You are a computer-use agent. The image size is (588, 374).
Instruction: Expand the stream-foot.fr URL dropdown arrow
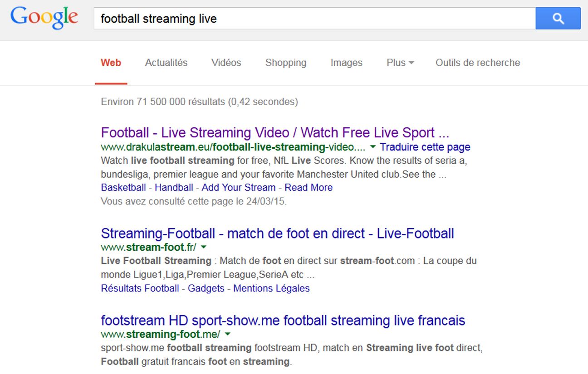pyautogui.click(x=203, y=248)
